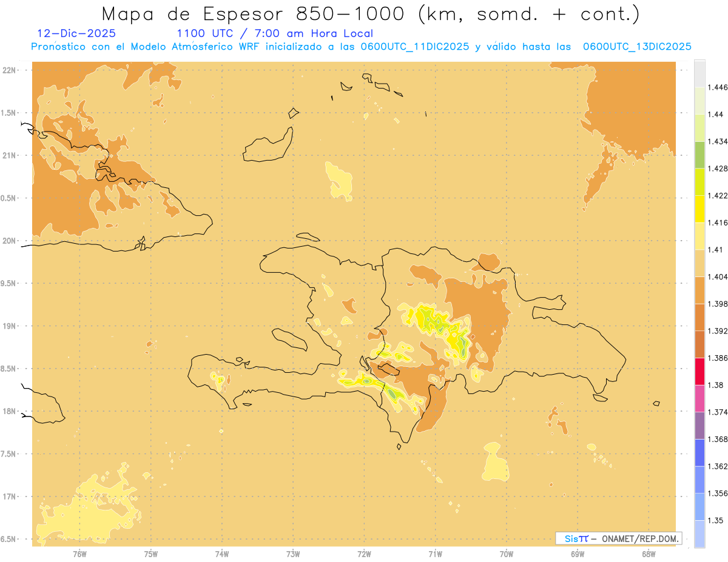This screenshot has height=562, width=728.
Task: Click the colorbar value 1.35
Action: click(x=716, y=520)
